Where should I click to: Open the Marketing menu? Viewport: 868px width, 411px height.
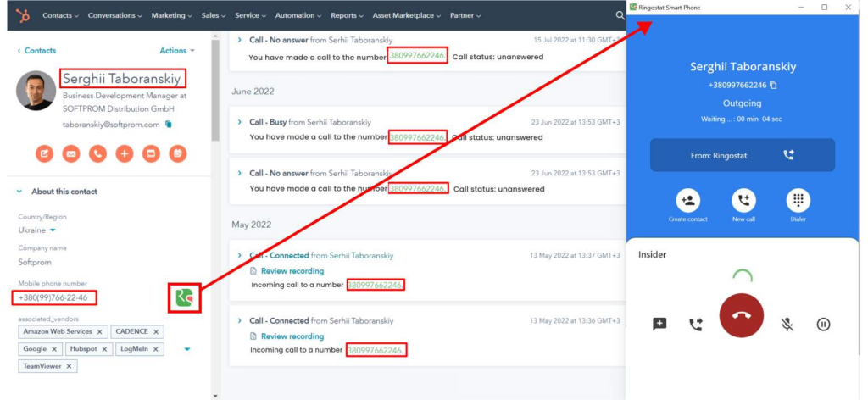point(171,15)
